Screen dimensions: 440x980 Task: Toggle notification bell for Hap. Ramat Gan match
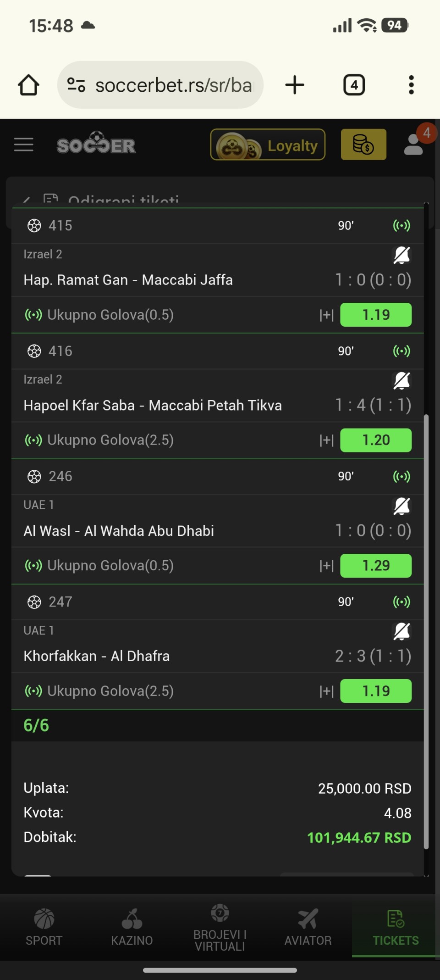point(401,255)
